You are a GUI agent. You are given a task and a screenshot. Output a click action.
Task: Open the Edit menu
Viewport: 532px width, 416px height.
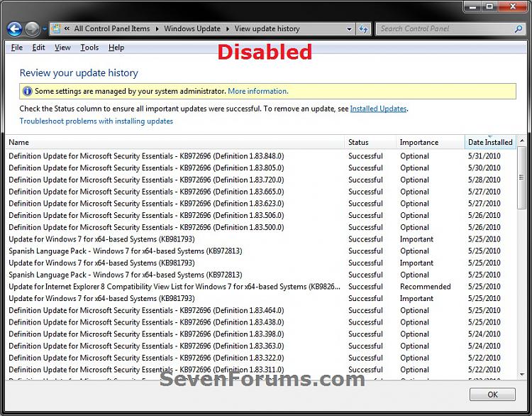click(x=38, y=48)
